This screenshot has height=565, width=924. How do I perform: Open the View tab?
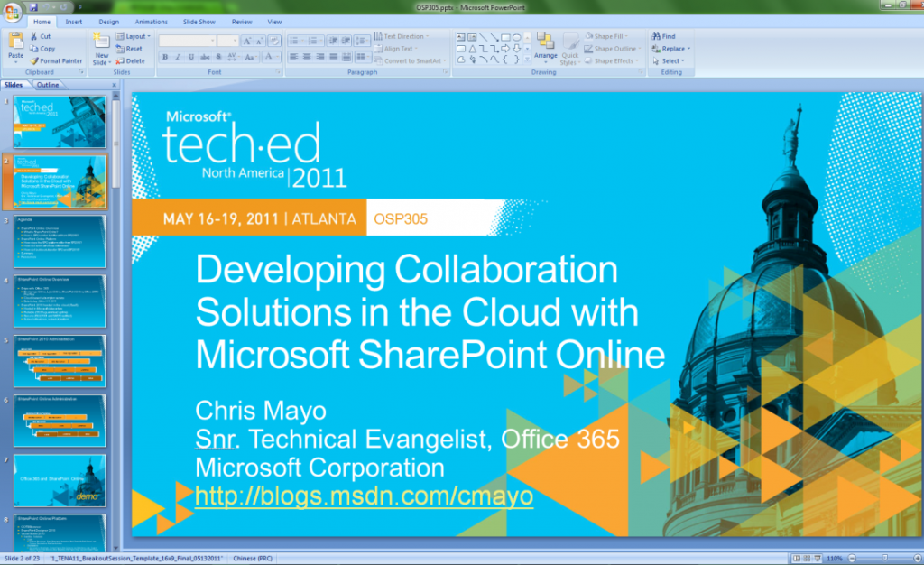274,22
